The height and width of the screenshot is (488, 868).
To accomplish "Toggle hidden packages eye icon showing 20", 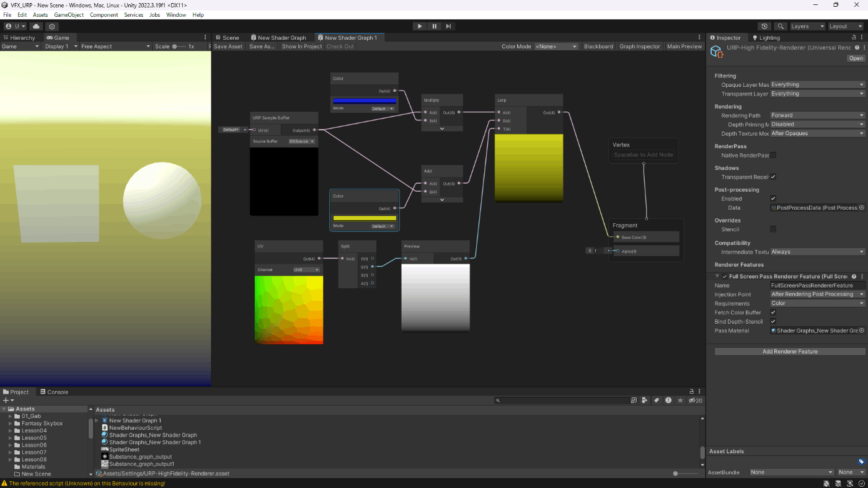I will click(x=696, y=401).
